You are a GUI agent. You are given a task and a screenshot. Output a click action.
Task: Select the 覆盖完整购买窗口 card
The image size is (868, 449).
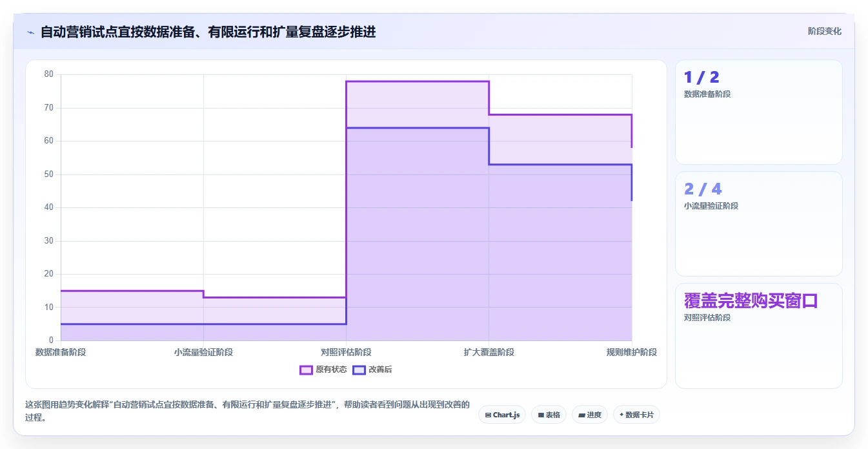coord(758,336)
